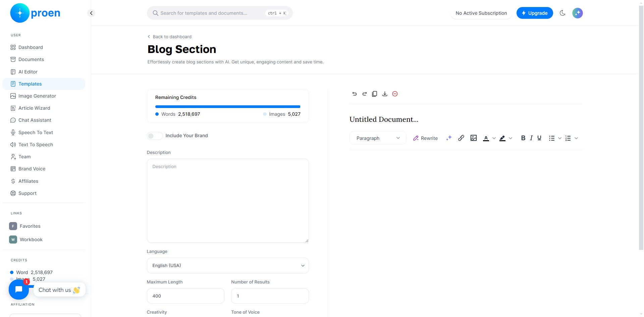Click into the Description text area

(x=228, y=201)
